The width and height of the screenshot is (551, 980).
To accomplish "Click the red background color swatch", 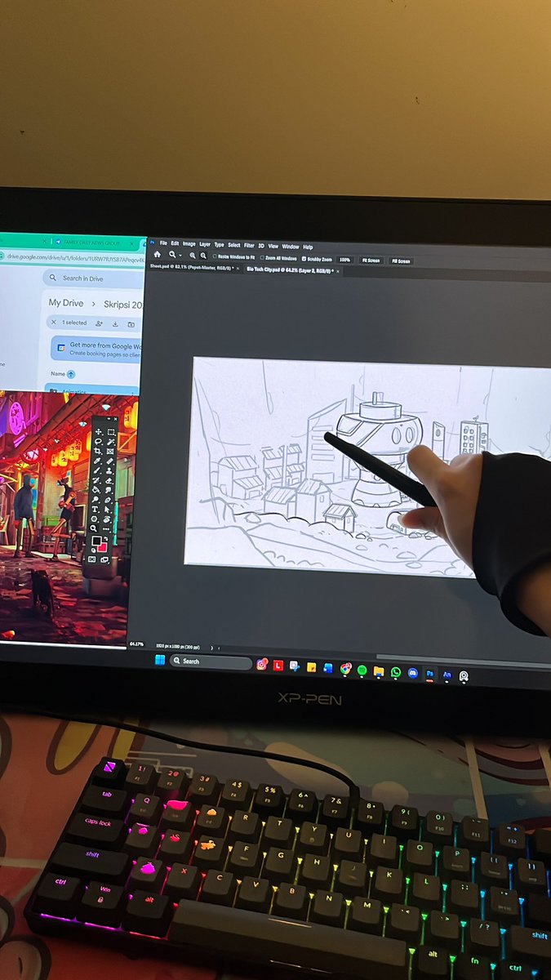I will point(103,547).
